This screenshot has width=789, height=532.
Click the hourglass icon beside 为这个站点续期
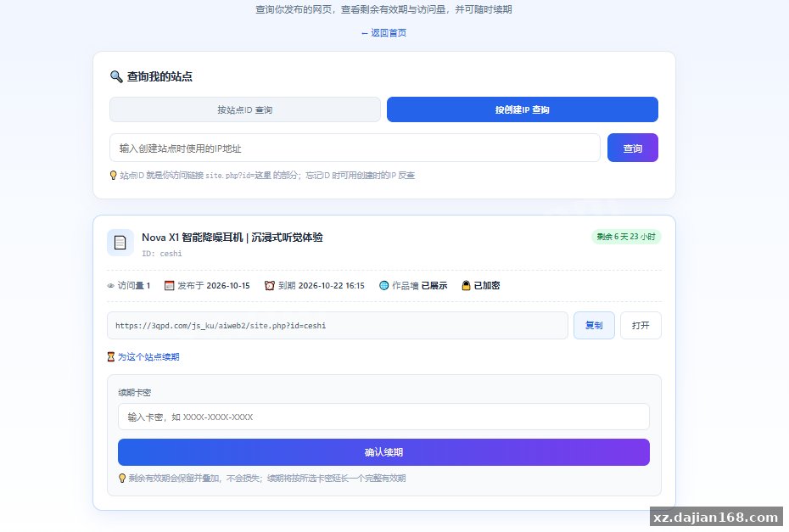(x=111, y=357)
